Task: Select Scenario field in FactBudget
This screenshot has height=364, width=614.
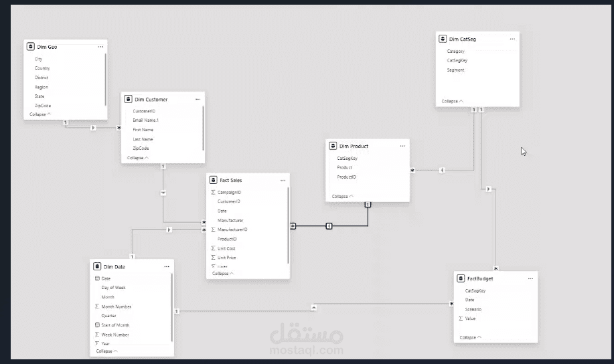Action: click(473, 309)
